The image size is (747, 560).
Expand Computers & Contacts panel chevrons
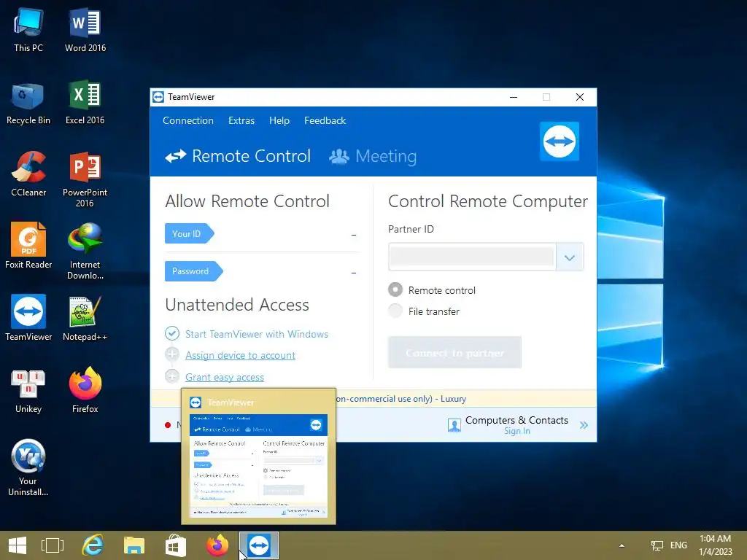click(584, 425)
